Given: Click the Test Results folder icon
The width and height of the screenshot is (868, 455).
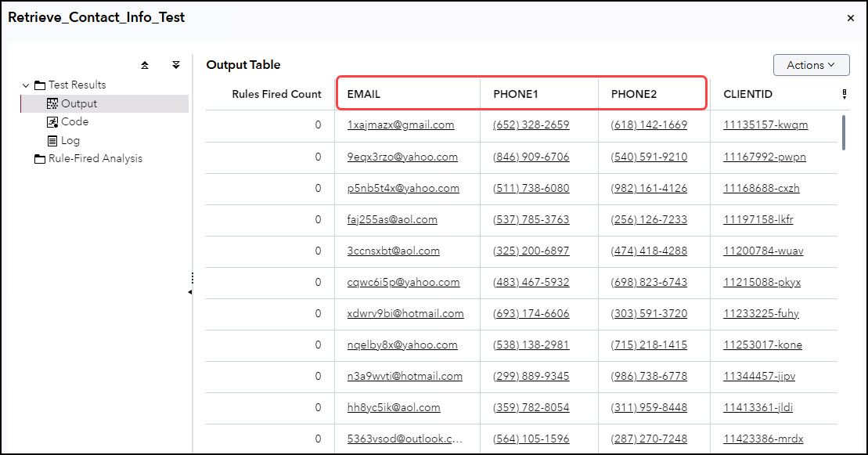Looking at the screenshot, I should point(39,85).
